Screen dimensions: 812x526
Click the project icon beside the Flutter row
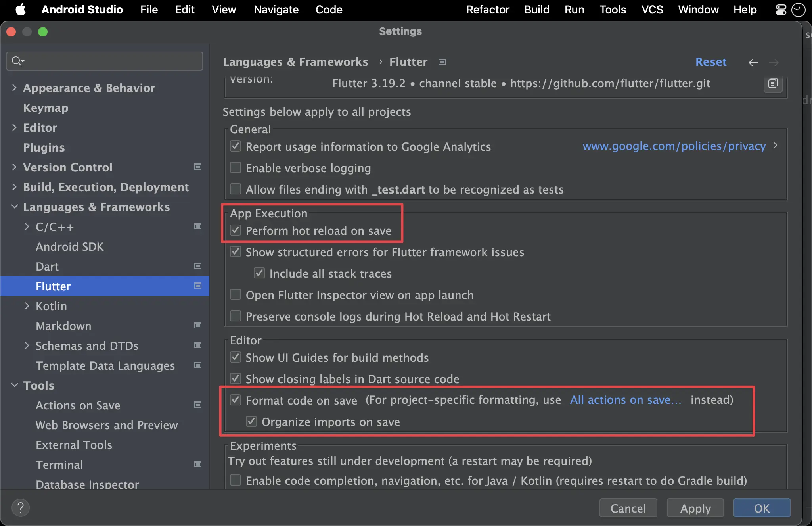point(197,286)
